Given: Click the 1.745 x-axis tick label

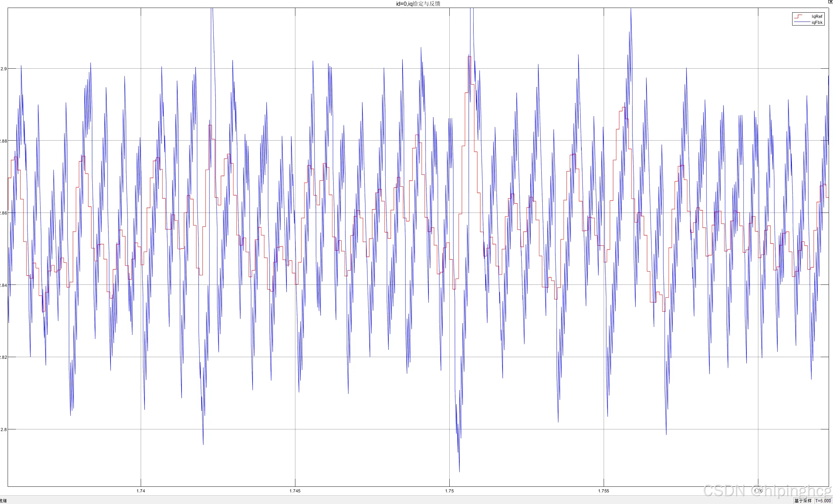Looking at the screenshot, I should pyautogui.click(x=295, y=491).
